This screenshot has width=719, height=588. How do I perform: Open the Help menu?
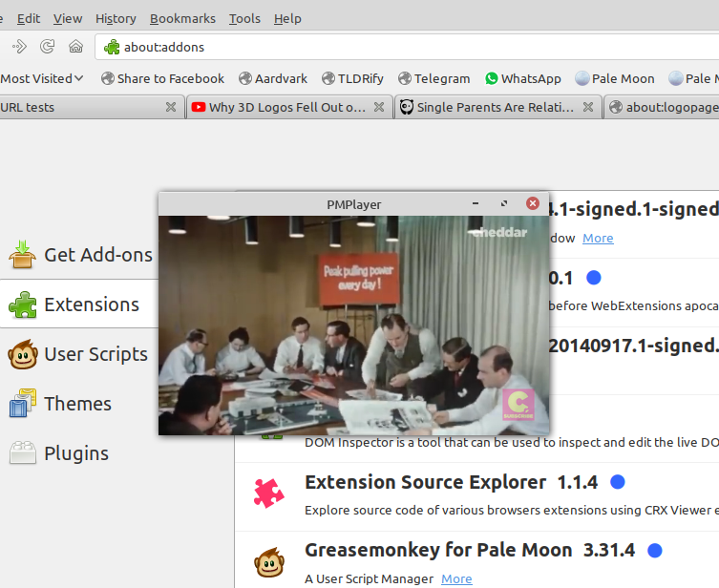coord(287,19)
